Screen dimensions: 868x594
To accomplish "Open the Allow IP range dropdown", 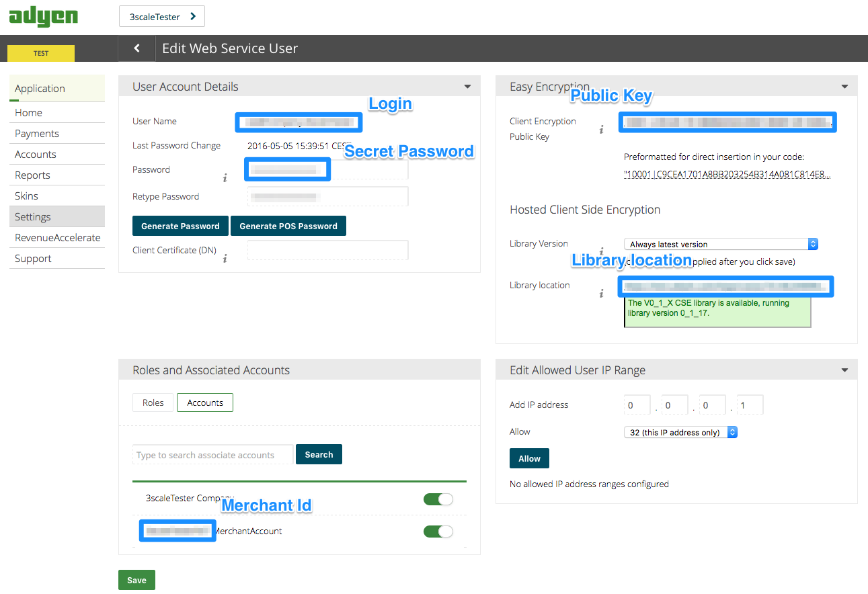I will click(680, 432).
